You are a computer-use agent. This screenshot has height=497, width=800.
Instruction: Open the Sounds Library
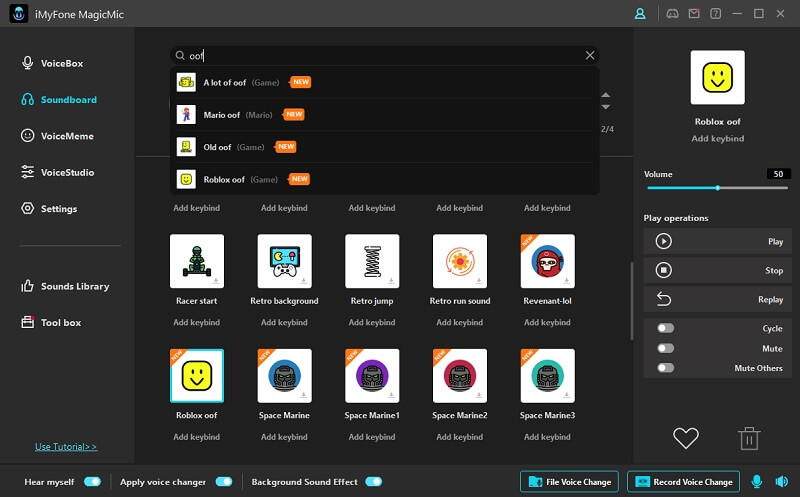(x=65, y=286)
